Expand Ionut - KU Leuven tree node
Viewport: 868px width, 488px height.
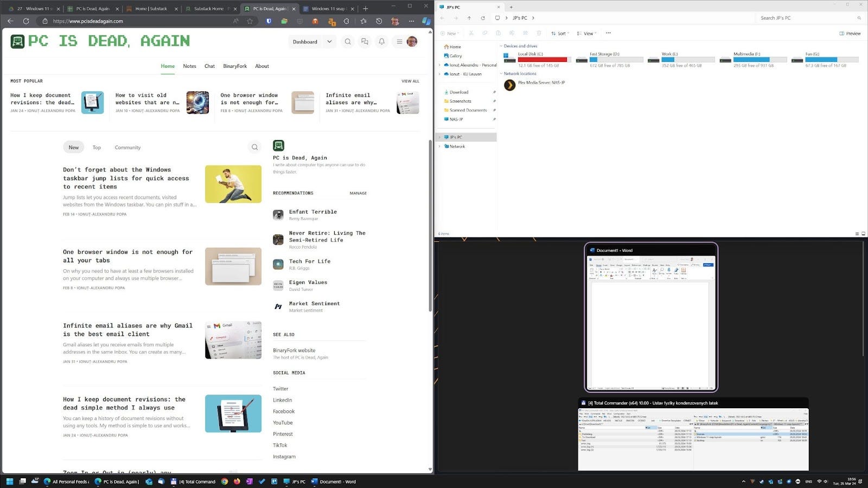point(439,74)
